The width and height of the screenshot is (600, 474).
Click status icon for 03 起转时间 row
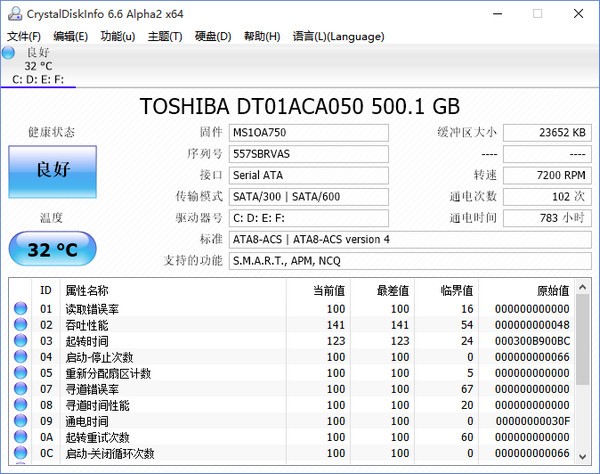point(20,341)
